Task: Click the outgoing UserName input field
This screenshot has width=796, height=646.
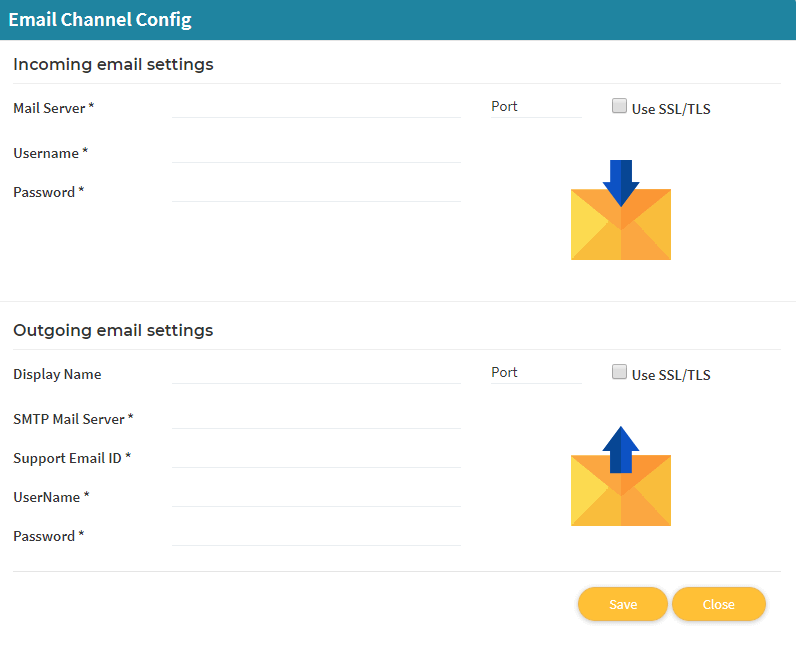Action: point(316,497)
